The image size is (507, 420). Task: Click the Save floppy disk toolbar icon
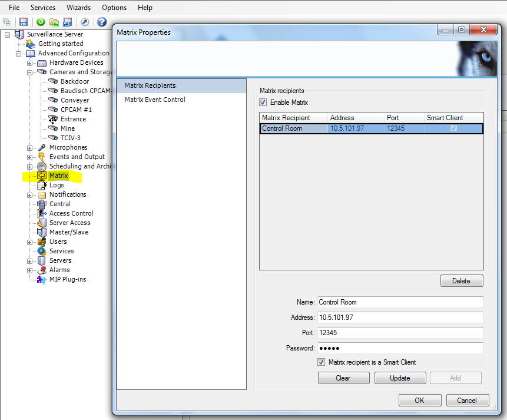pos(24,22)
